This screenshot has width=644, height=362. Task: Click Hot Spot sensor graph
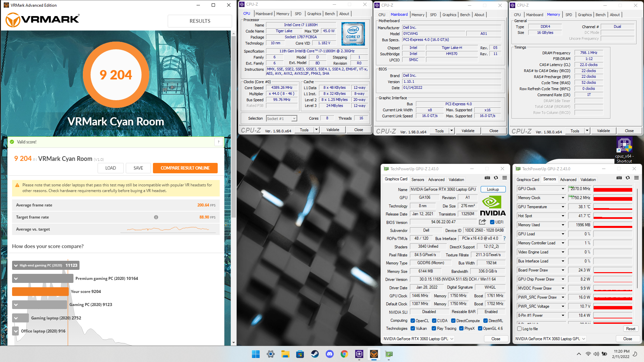613,216
